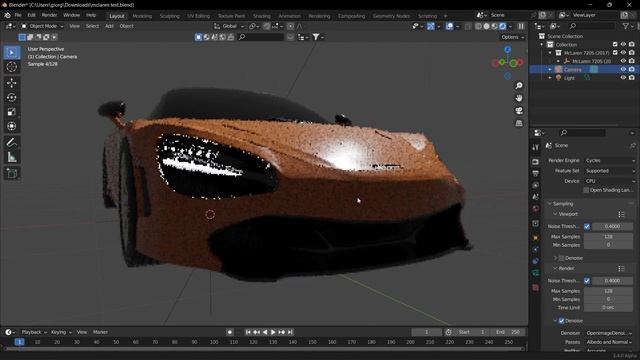Choose the Annotate tool
Screen dimensions: 640x360
[12, 142]
